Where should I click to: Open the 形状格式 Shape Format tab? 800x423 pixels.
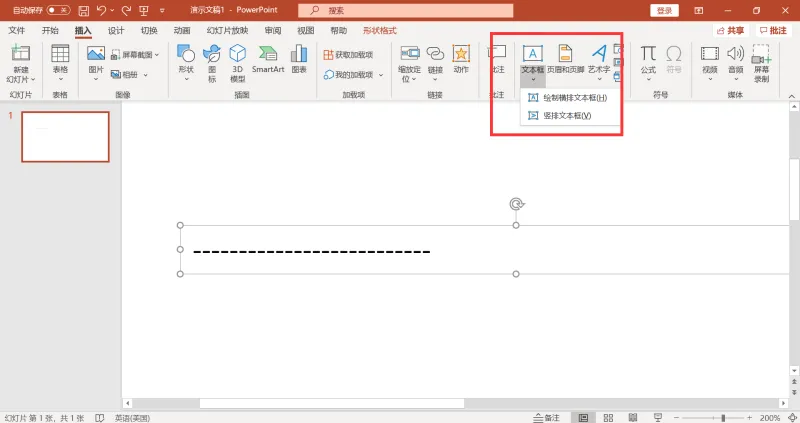pos(380,31)
